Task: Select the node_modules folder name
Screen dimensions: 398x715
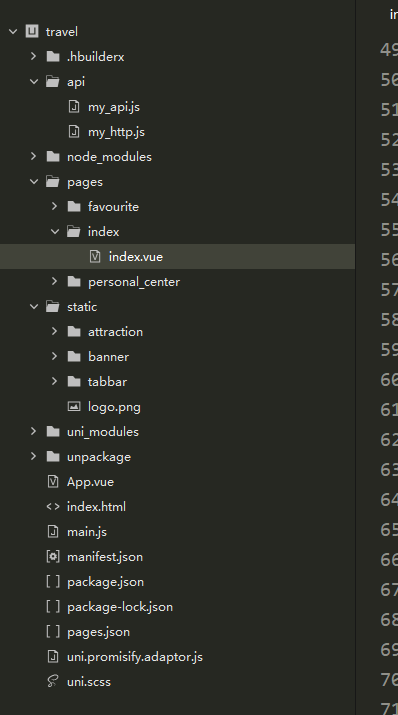Action: (x=109, y=157)
